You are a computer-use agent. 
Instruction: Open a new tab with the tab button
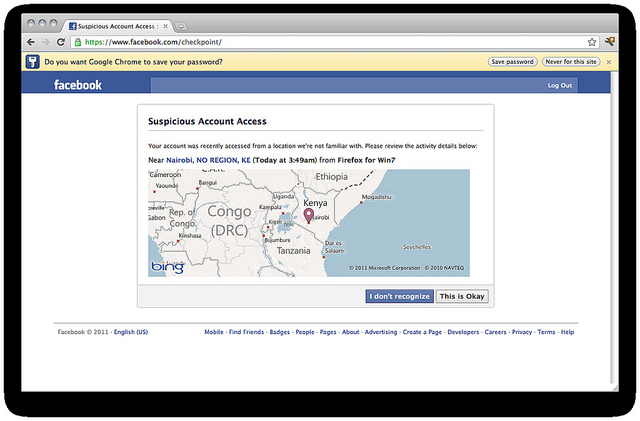(180, 27)
